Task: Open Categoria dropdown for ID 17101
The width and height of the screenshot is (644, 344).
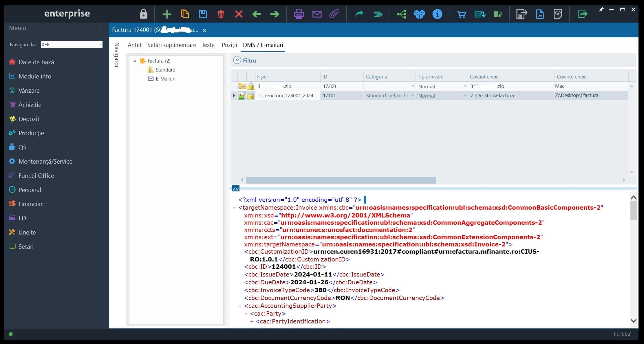Action: [x=413, y=96]
